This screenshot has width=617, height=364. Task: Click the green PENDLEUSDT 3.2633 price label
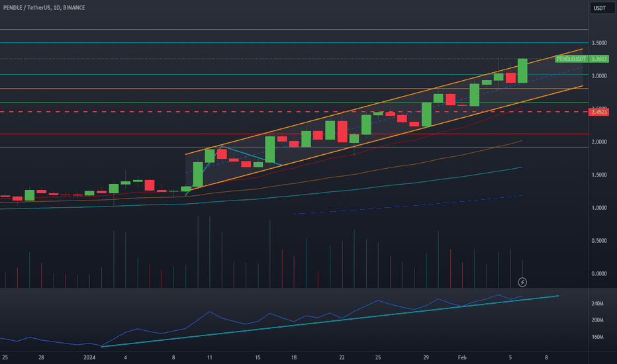[582, 59]
